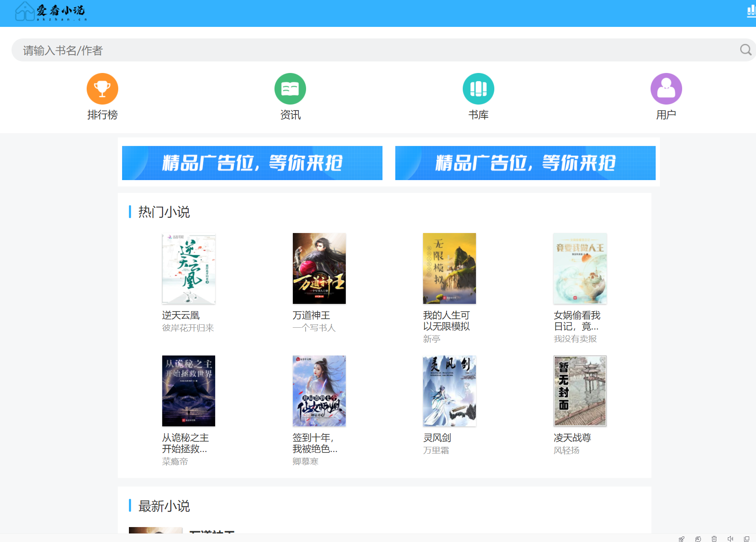Click the search magnifier icon

pos(746,50)
